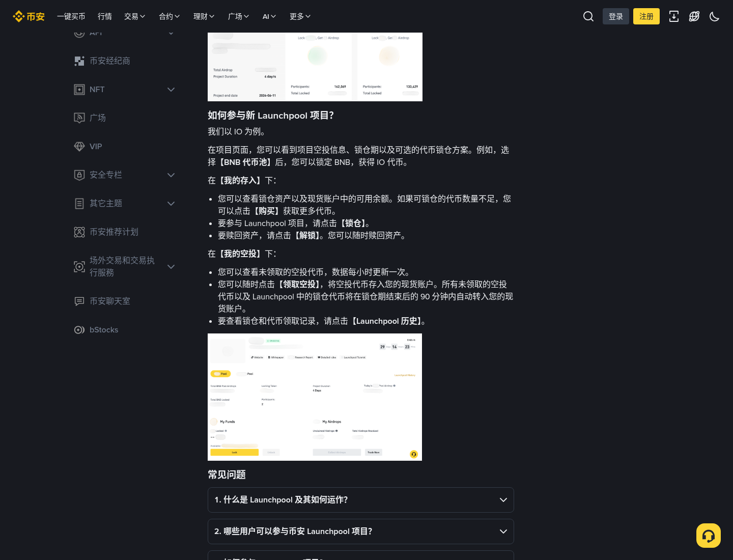This screenshot has width=733, height=560.
Task: Expand FAQ 1 什么是 Launchpool 及其如何运作
Action: pyautogui.click(x=361, y=500)
